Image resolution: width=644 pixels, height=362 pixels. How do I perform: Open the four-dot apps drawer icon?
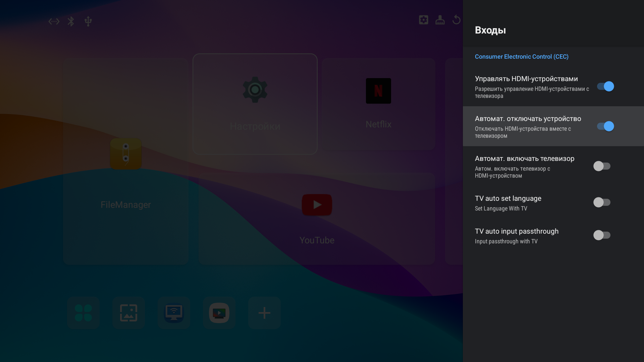click(83, 313)
